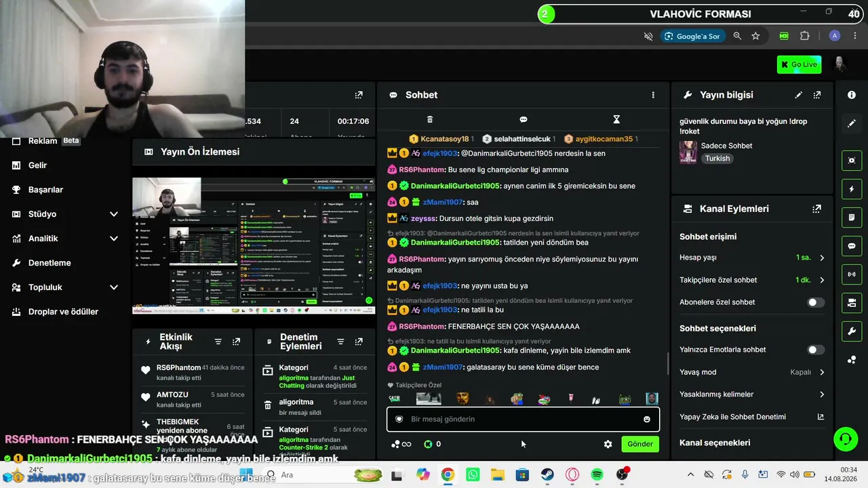Pop out the Yayın bilgisi panel

(817, 96)
